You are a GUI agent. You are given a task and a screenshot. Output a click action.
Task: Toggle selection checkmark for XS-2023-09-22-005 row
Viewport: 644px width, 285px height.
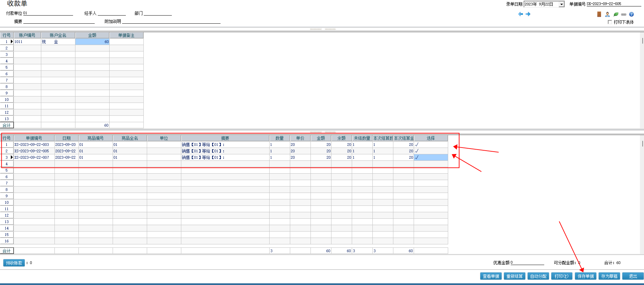[431, 151]
